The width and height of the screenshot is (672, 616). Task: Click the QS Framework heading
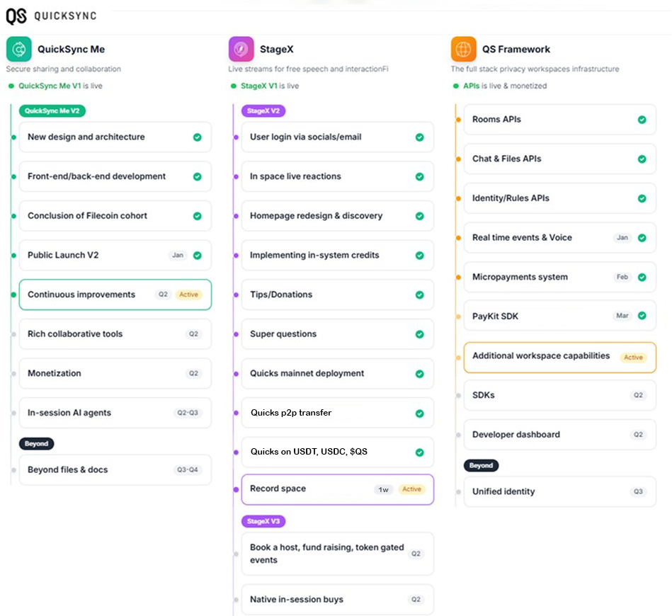point(516,50)
